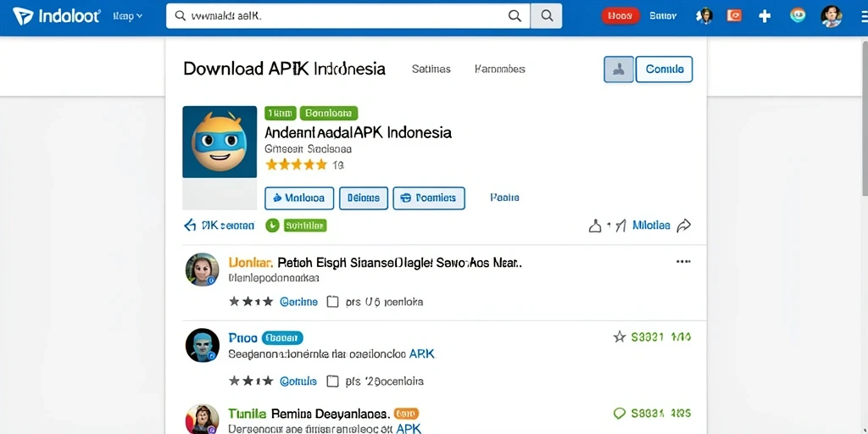
Task: Open the 'ARK' link in Puoo's post
Action: pos(421,353)
